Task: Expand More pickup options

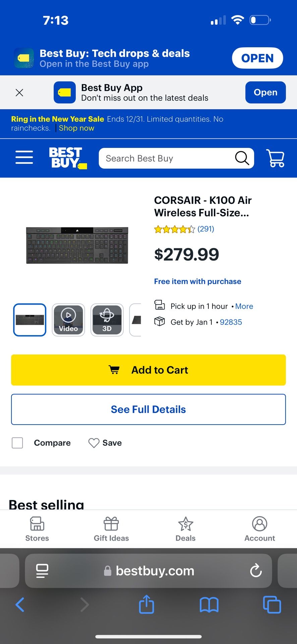Action: [x=244, y=306]
